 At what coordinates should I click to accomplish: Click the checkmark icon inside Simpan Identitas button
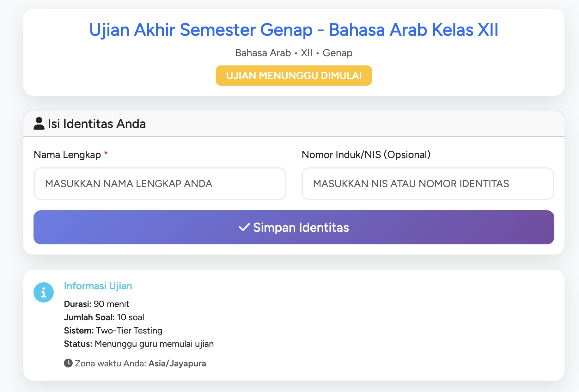(244, 227)
